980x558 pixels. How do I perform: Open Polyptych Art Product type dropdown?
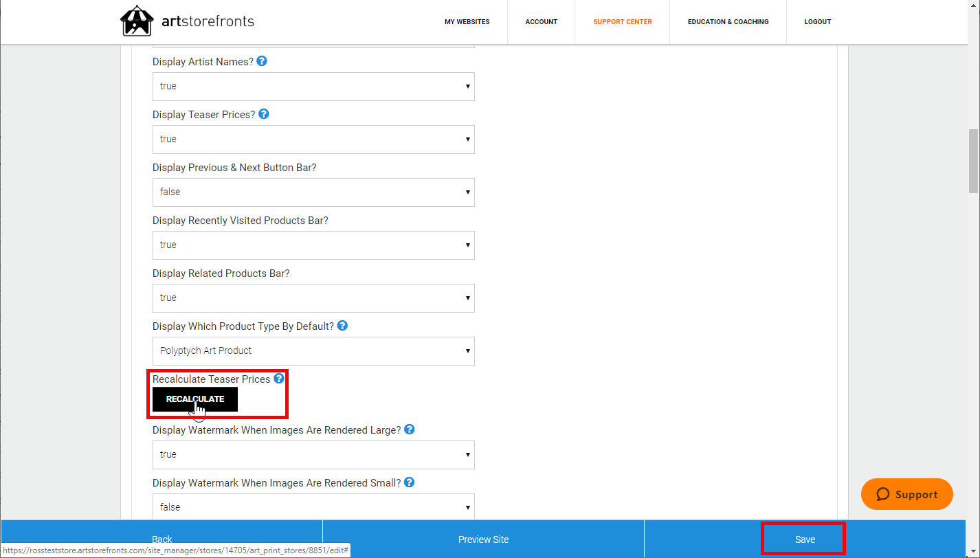[x=313, y=351]
